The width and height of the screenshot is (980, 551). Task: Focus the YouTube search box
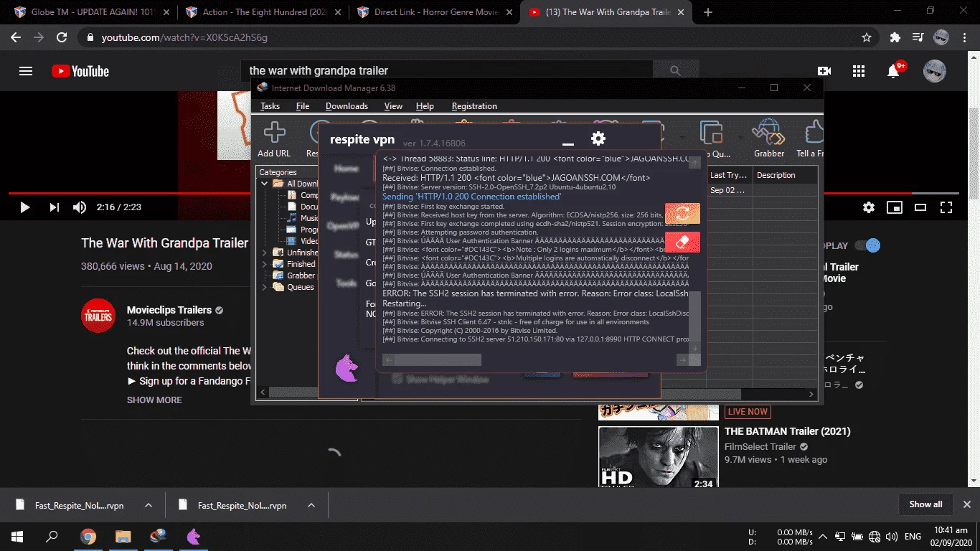coord(448,71)
